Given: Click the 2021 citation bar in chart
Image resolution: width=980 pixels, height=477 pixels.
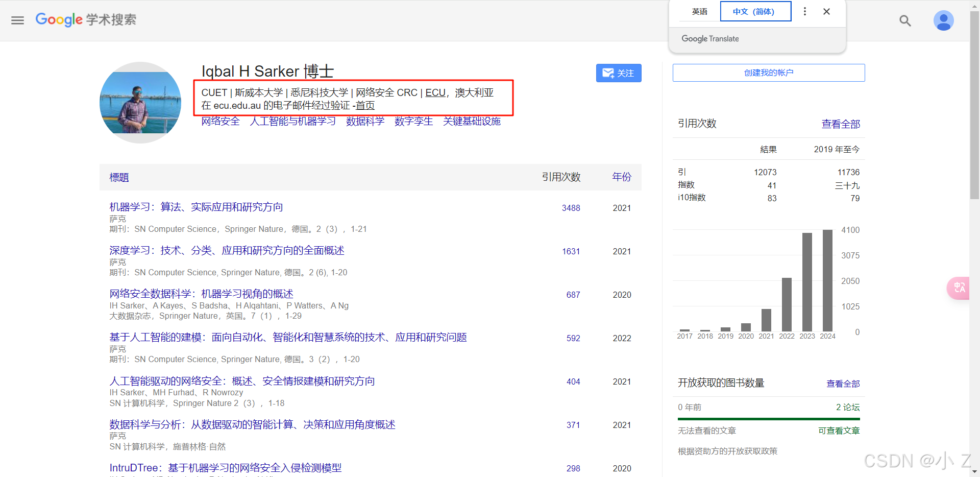Looking at the screenshot, I should 767,320.
